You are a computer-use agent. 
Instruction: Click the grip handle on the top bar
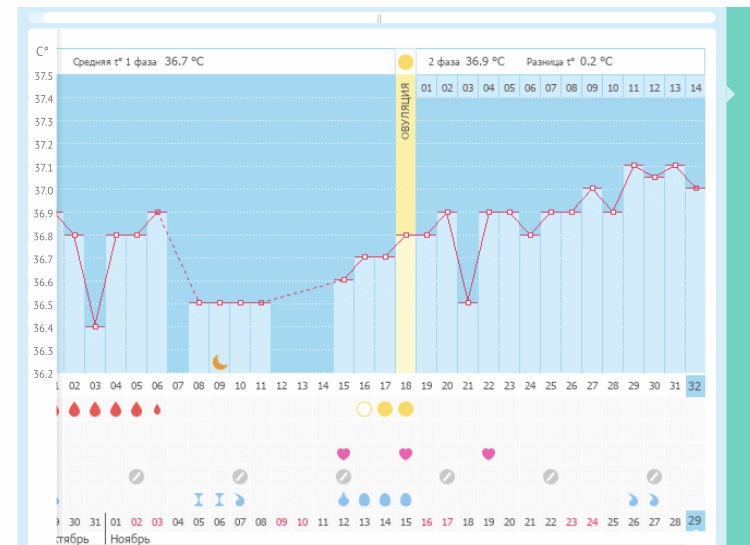(379, 18)
